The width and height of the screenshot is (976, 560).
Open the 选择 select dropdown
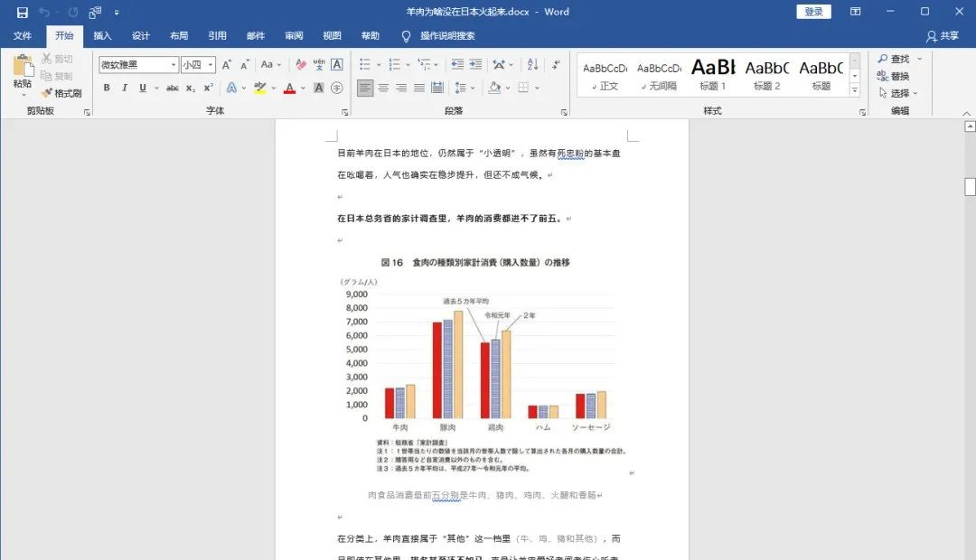click(897, 93)
